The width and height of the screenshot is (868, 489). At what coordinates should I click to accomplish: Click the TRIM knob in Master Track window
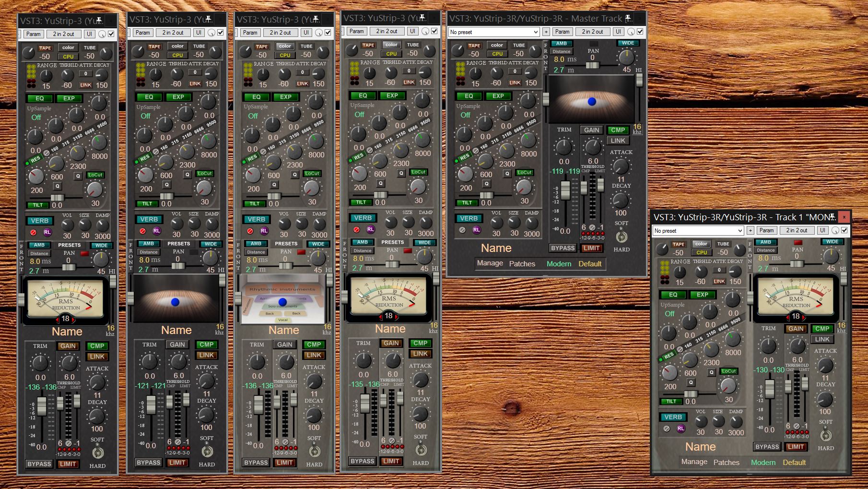point(564,147)
